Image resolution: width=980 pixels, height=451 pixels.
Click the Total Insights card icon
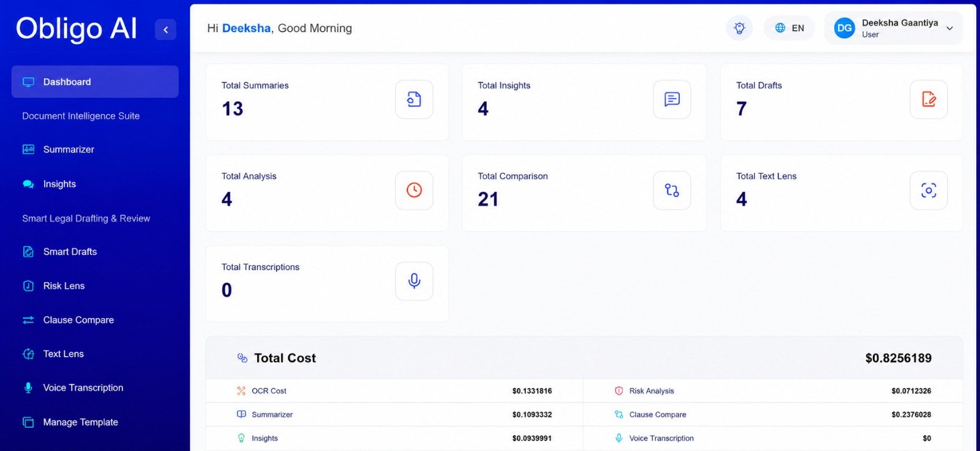(x=672, y=99)
